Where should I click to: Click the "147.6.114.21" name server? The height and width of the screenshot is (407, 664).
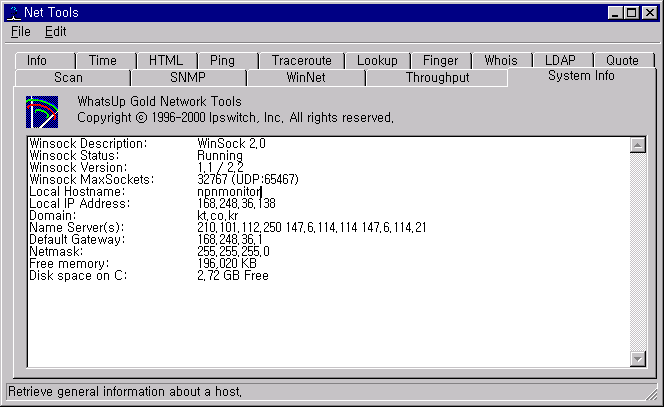pyautogui.click(x=394, y=228)
